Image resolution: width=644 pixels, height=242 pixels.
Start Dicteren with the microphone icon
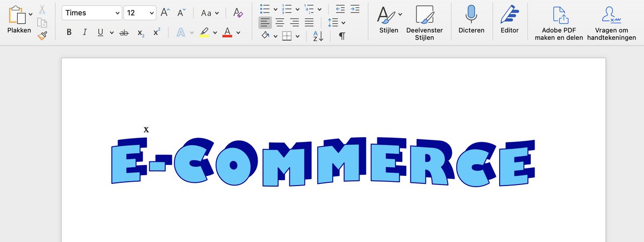click(471, 19)
